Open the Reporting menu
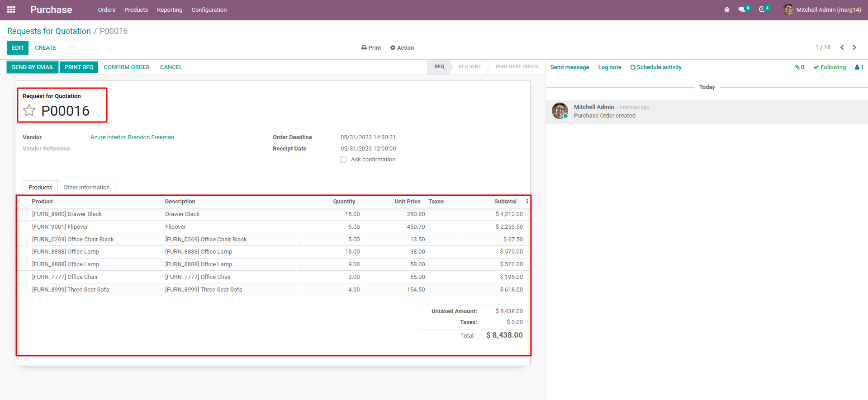Screen dimensions: 868x400 170,10
